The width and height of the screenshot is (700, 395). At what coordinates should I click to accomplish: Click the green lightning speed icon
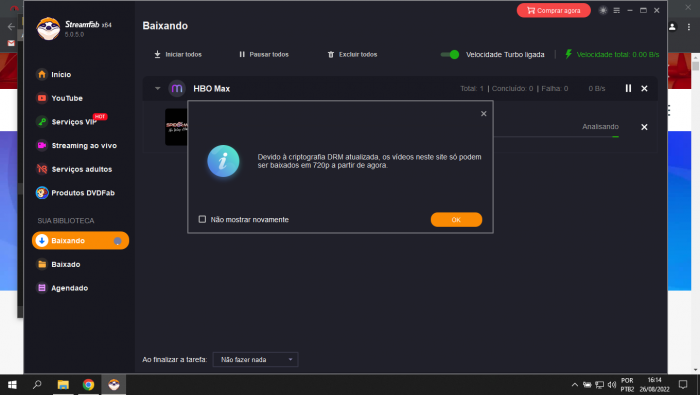pos(568,54)
